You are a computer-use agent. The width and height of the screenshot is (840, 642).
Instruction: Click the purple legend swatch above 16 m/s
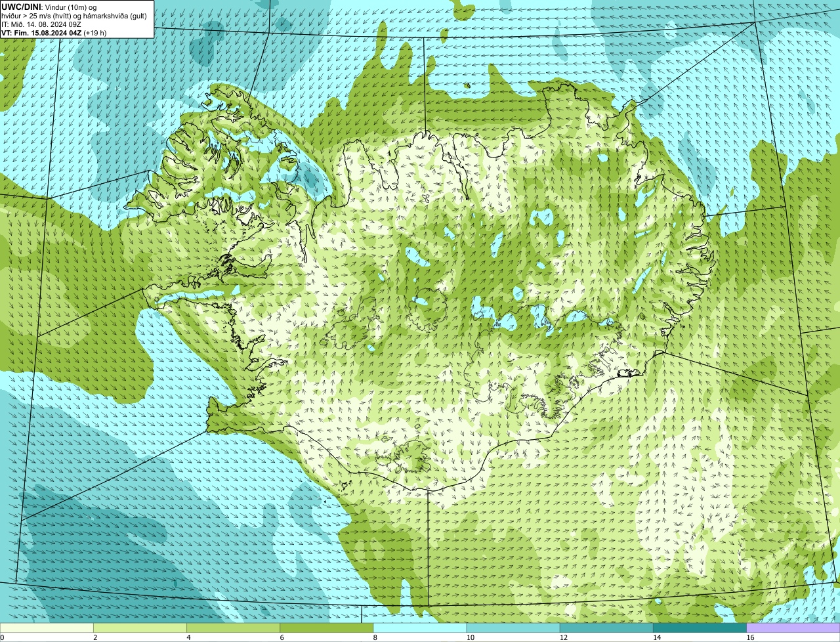click(x=793, y=628)
